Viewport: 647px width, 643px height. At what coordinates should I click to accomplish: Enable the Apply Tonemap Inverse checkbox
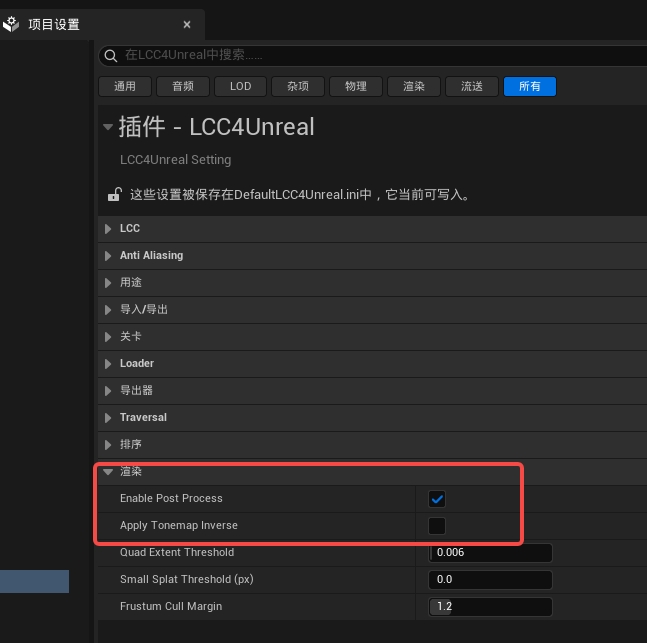coord(437,526)
